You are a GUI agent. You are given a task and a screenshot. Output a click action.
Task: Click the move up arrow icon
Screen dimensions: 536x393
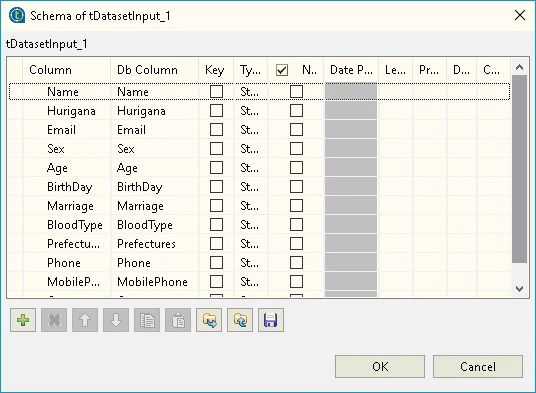(85, 320)
